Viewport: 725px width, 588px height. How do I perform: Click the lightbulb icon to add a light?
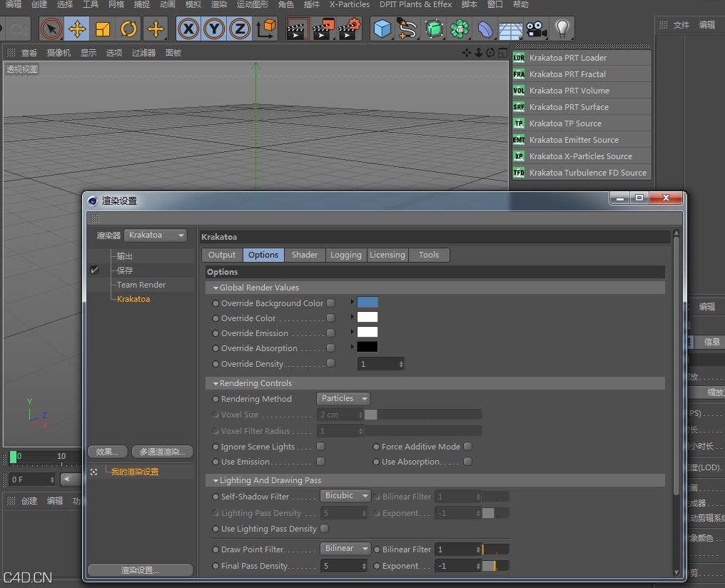[x=563, y=29]
